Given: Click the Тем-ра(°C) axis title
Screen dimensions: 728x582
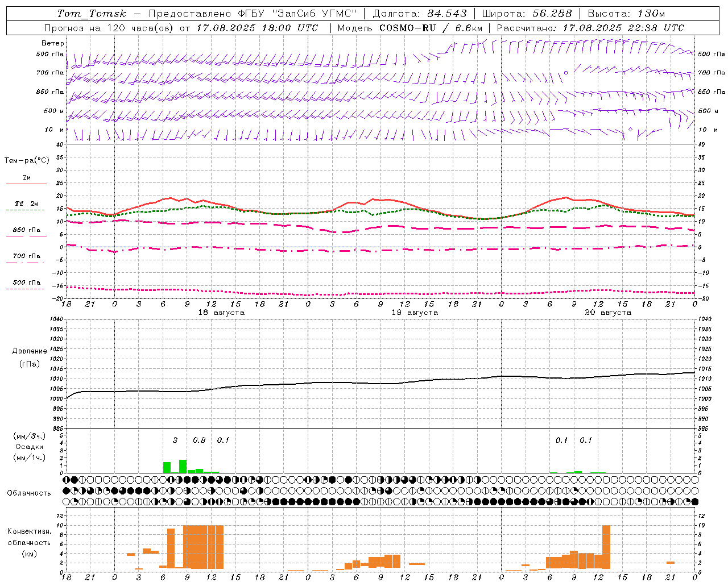Looking at the screenshot, I should tap(27, 161).
